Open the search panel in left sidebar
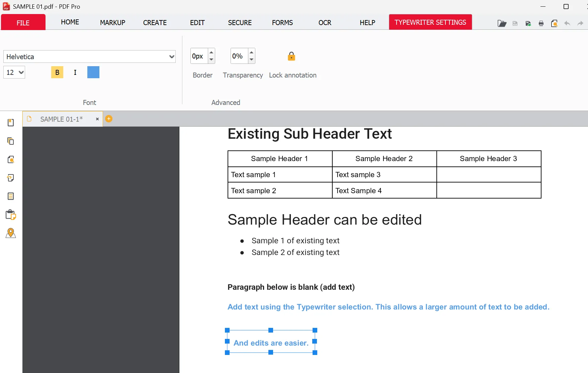The width and height of the screenshot is (588, 373). tap(11, 159)
